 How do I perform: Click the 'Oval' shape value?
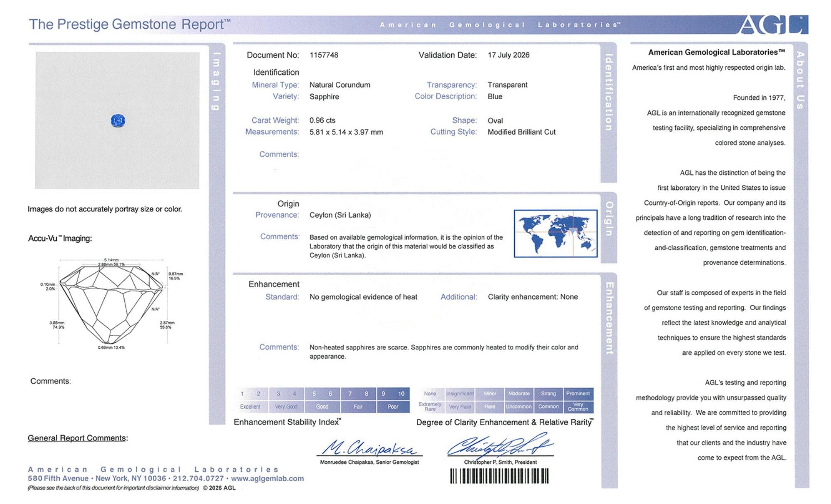tap(495, 121)
